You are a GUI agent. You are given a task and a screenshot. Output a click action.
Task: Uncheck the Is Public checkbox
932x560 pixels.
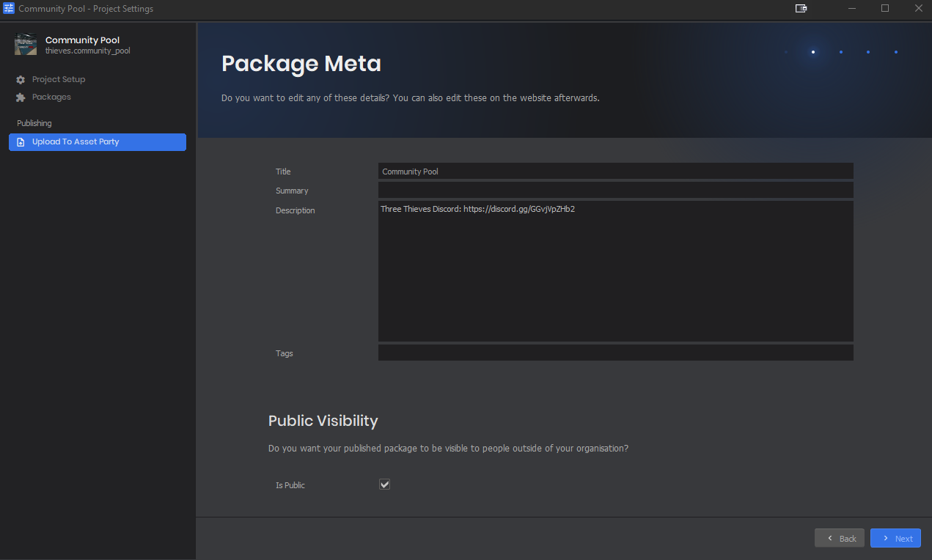tap(384, 485)
